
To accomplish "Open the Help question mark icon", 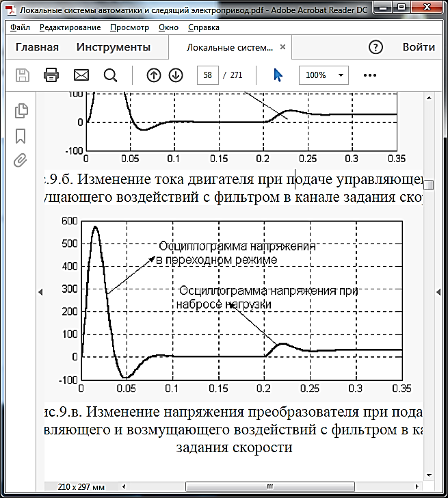I will pyautogui.click(x=375, y=47).
